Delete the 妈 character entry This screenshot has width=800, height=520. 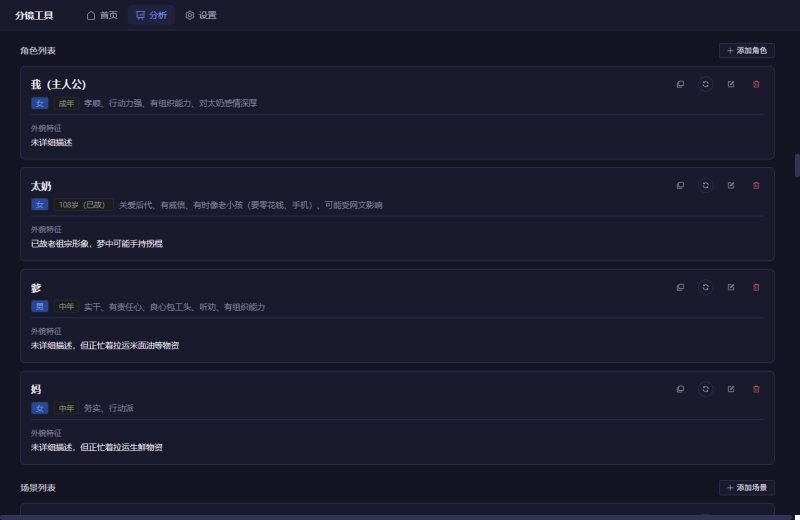click(x=756, y=389)
